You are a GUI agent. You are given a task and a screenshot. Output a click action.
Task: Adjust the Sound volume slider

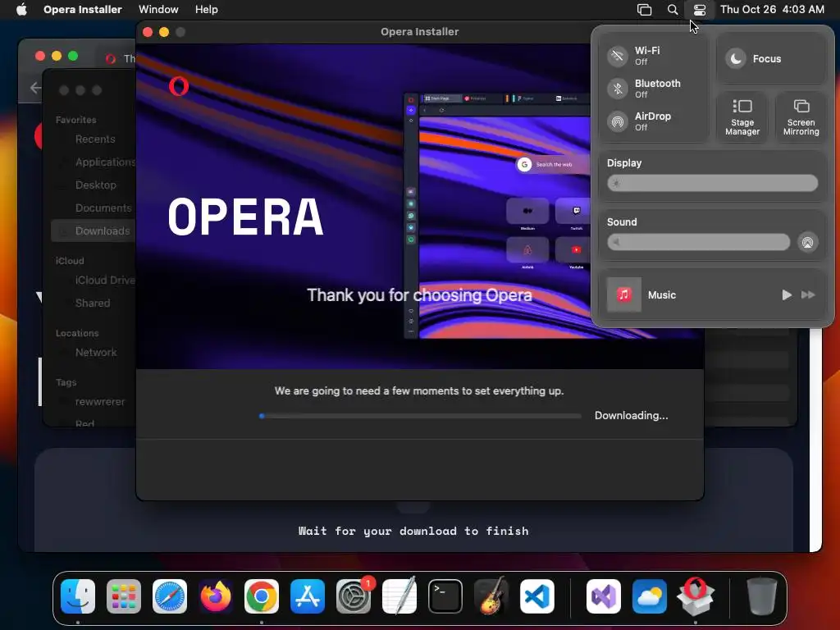point(698,242)
